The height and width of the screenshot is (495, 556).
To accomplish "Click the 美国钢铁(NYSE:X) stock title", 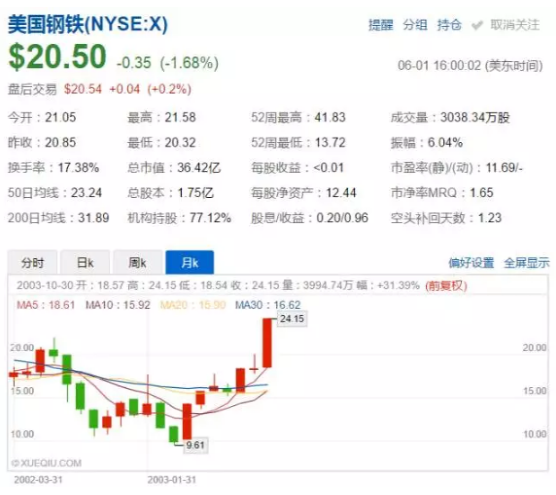I will point(88,24).
